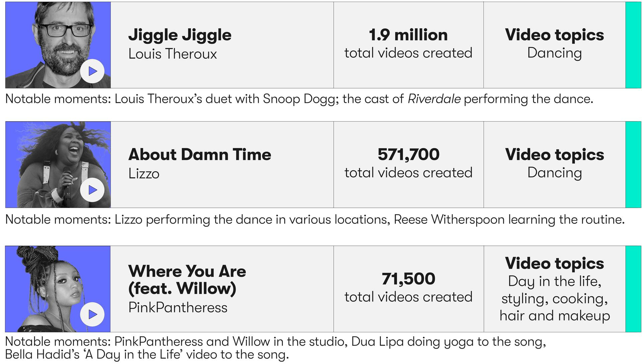Click the Louis Theroux artist name

(173, 54)
